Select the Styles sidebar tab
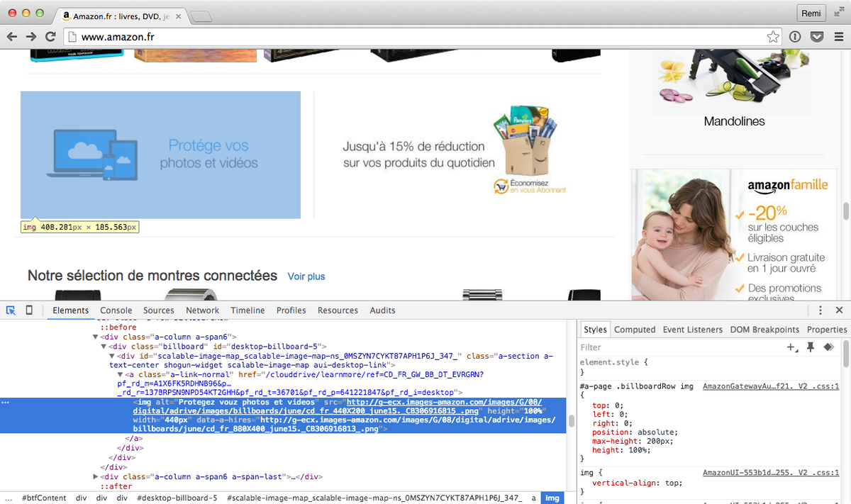This screenshot has width=851, height=504. [x=595, y=330]
